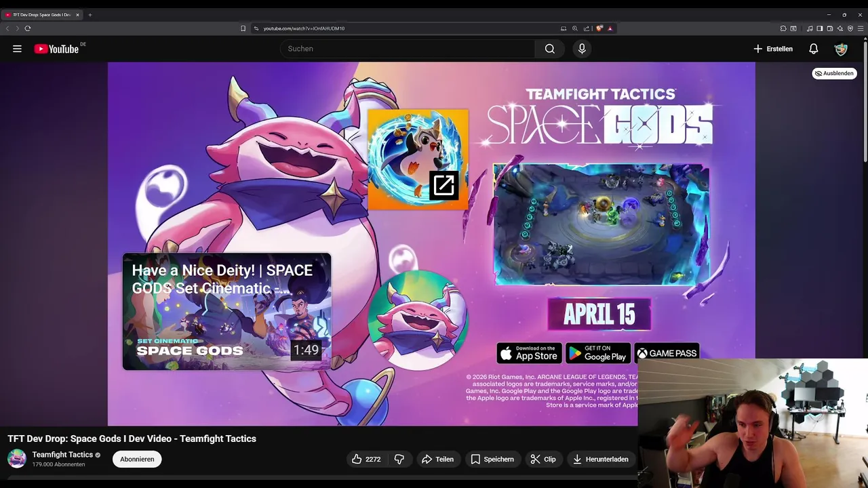This screenshot has height=488, width=868.
Task: Open the playlist music note icon
Action: coord(810,28)
